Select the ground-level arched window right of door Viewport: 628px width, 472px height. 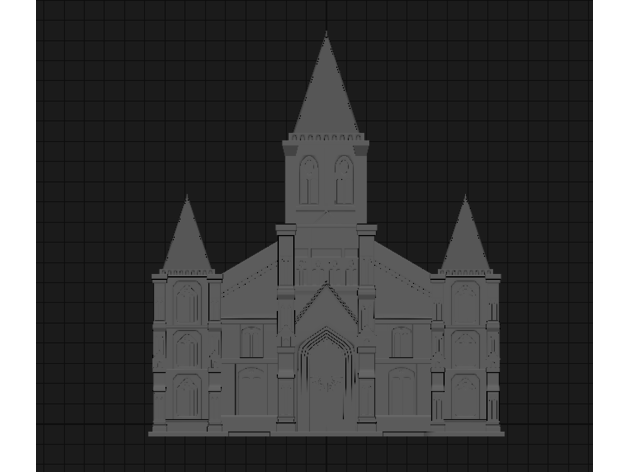(x=401, y=392)
